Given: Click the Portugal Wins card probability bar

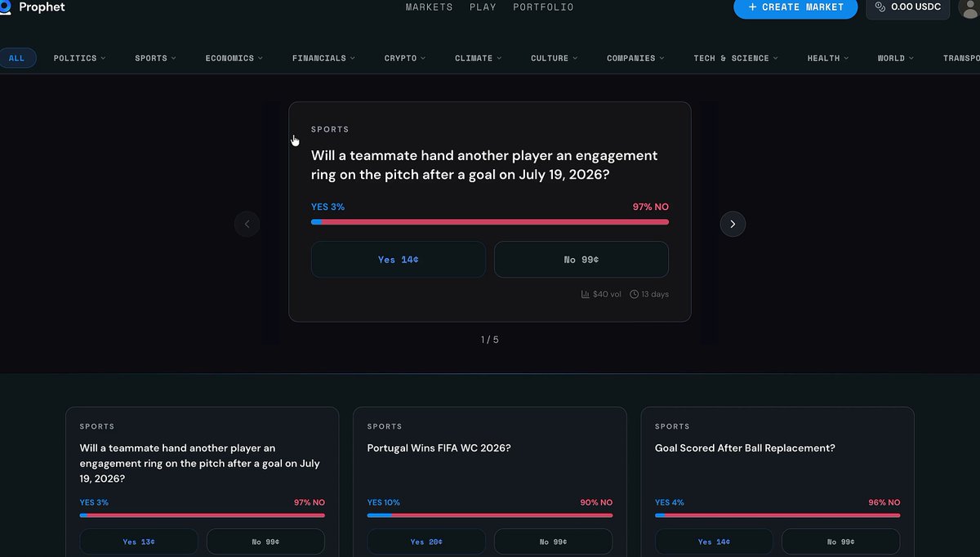Looking at the screenshot, I should click(490, 515).
